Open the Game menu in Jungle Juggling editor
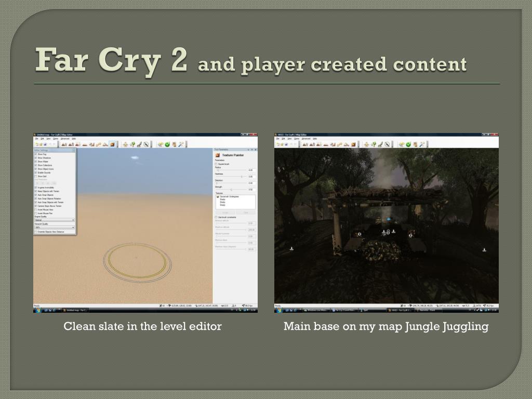The width and height of the screenshot is (532, 399). tap(297, 138)
